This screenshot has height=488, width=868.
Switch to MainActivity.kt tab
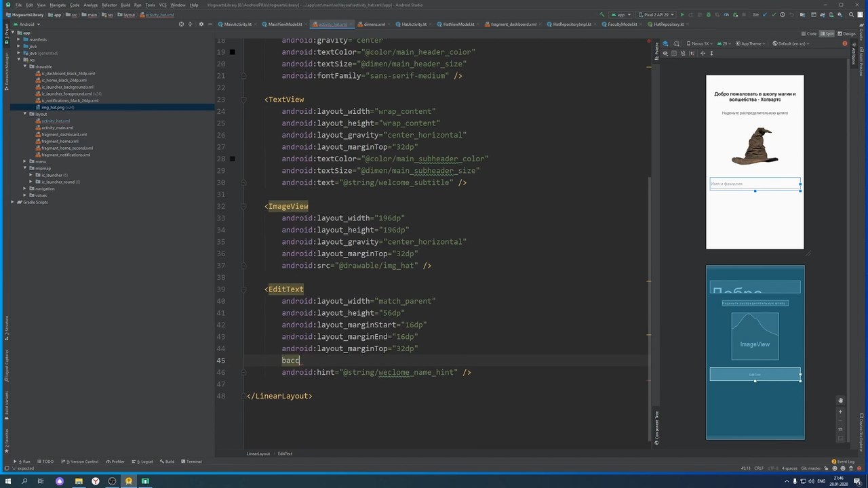(x=237, y=24)
